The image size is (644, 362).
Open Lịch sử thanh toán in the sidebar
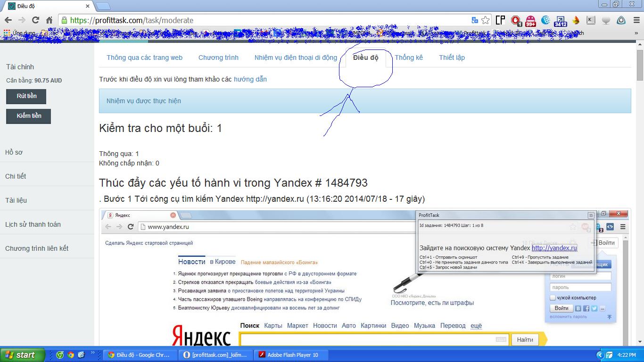(x=33, y=224)
